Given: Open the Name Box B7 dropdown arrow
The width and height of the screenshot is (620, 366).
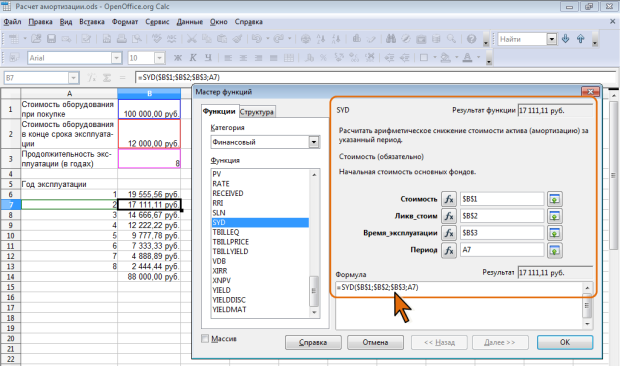Looking at the screenshot, I should pos(74,78).
